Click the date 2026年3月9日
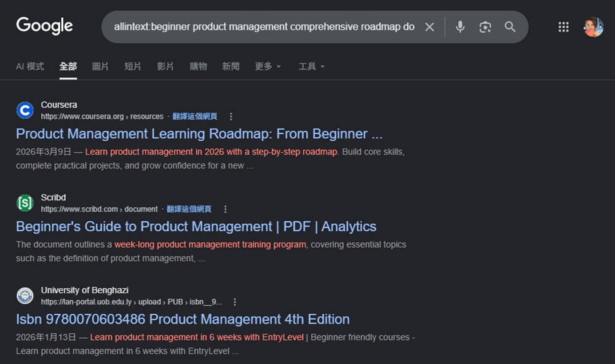The image size is (615, 364). pyautogui.click(x=44, y=152)
